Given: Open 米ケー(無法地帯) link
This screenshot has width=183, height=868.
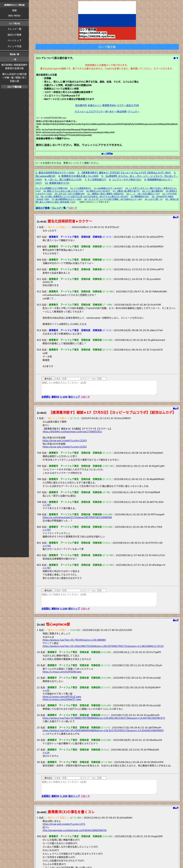Looking at the screenshot, I should click(x=118, y=112).
